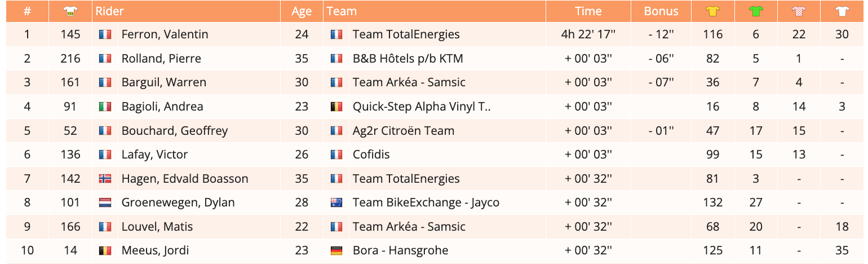Click the German flag beside Bora - Hansgrohe
This screenshot has width=868, height=264.
pyautogui.click(x=336, y=250)
